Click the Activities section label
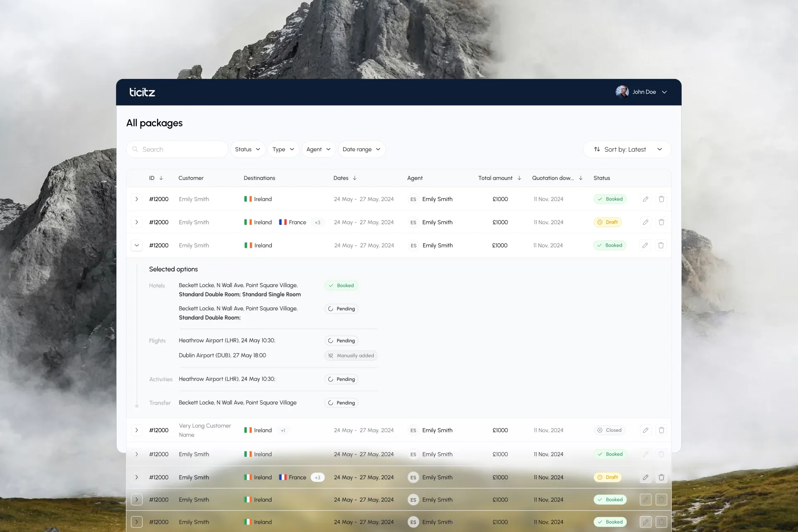 161,379
